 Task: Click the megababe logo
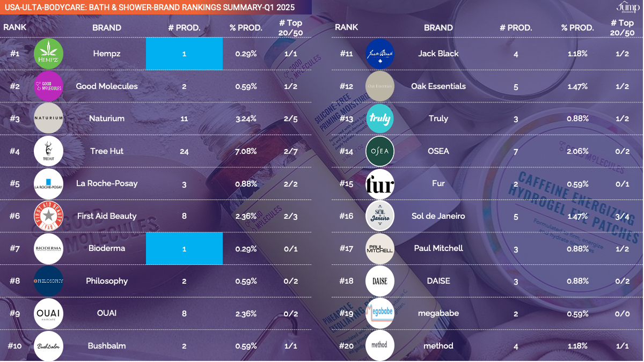[x=379, y=314]
